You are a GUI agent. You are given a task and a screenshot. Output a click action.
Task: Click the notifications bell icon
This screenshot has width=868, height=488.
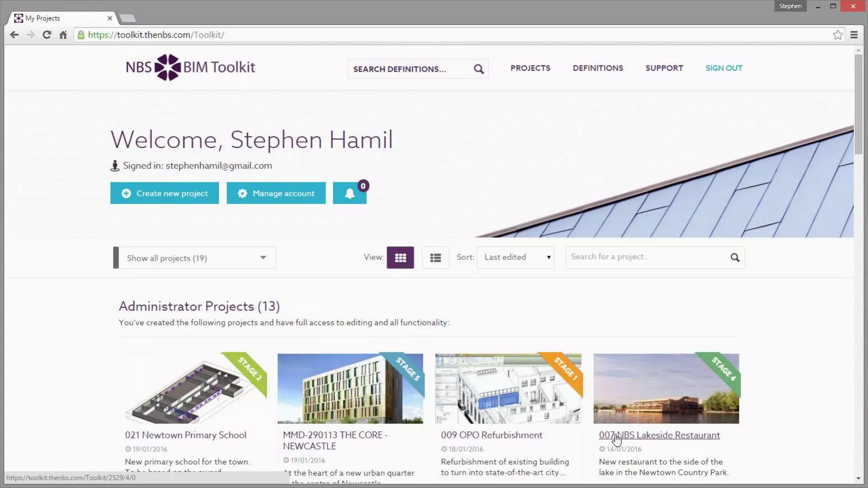(x=349, y=194)
